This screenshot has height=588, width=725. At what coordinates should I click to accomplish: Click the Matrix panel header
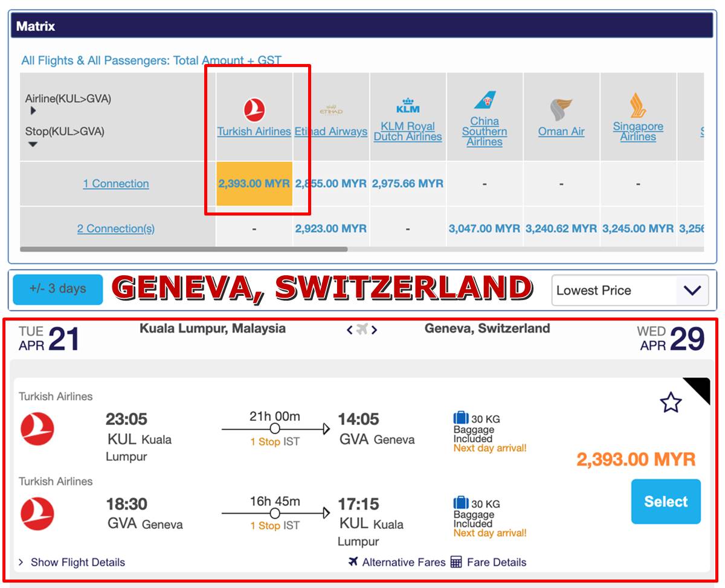362,26
